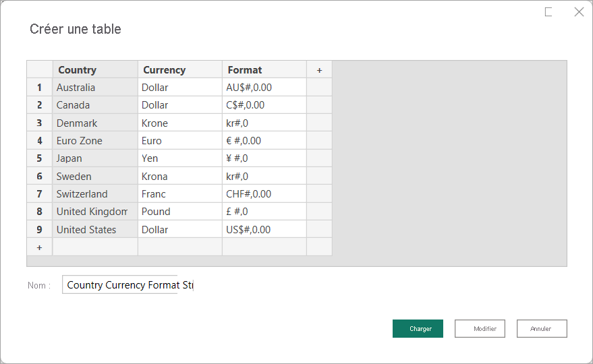
Task: Select row header number 9
Action: (39, 230)
